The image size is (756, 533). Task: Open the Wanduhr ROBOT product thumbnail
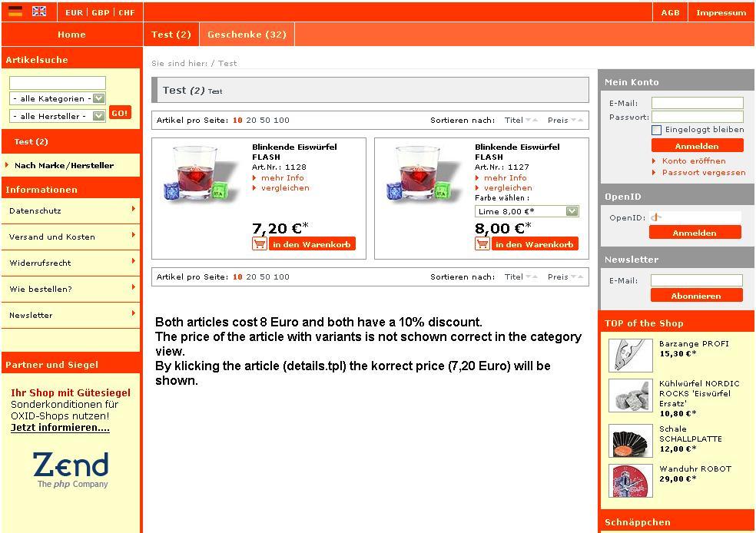coord(630,480)
